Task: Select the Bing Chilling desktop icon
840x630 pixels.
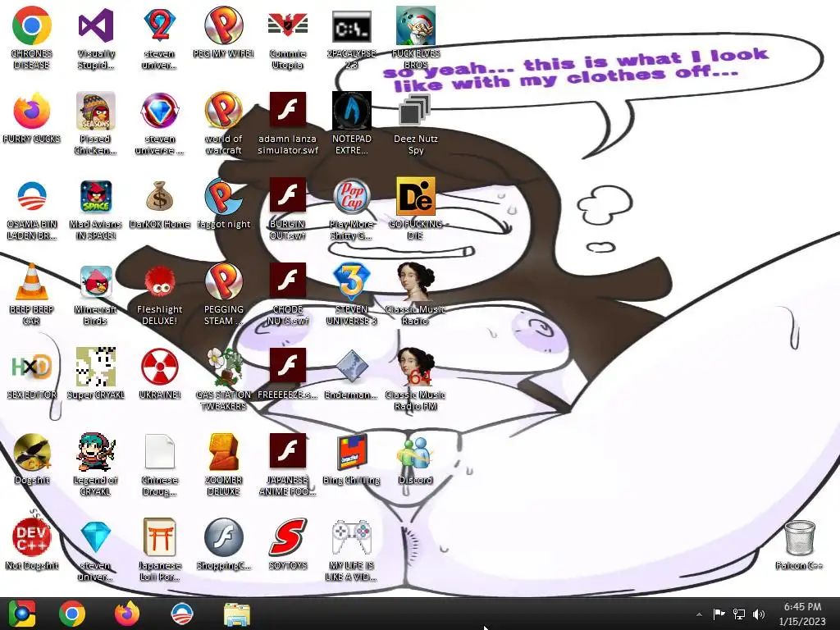Action: tap(351, 452)
